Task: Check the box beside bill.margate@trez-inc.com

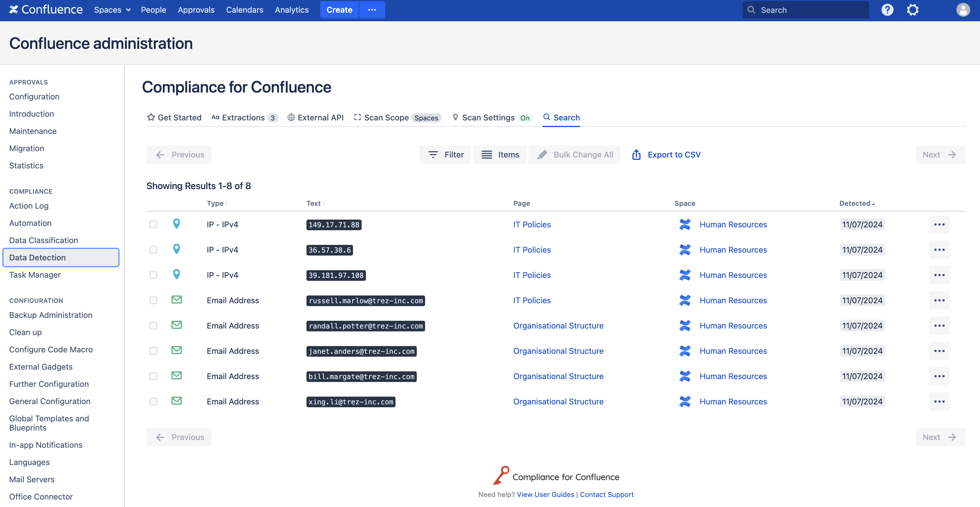Action: click(153, 377)
